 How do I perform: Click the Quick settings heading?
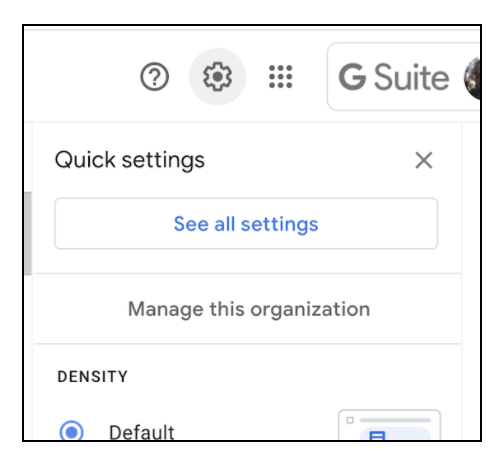coord(130,160)
